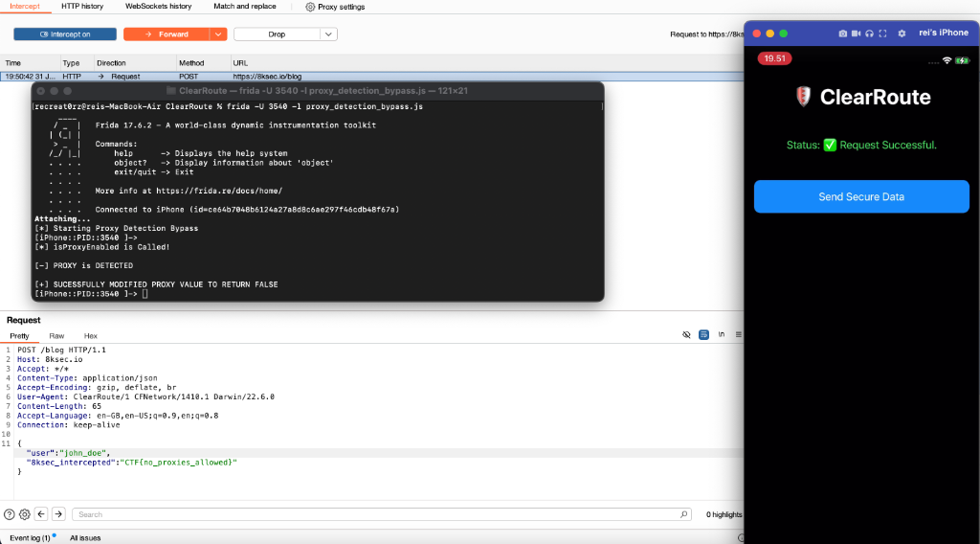Switch to the HTTP history tab

point(82,6)
